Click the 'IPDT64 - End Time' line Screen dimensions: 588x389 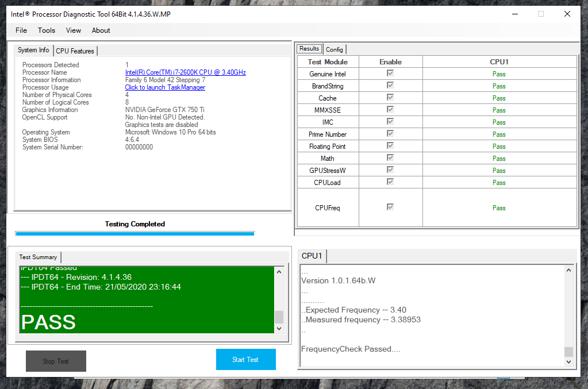[101, 287]
